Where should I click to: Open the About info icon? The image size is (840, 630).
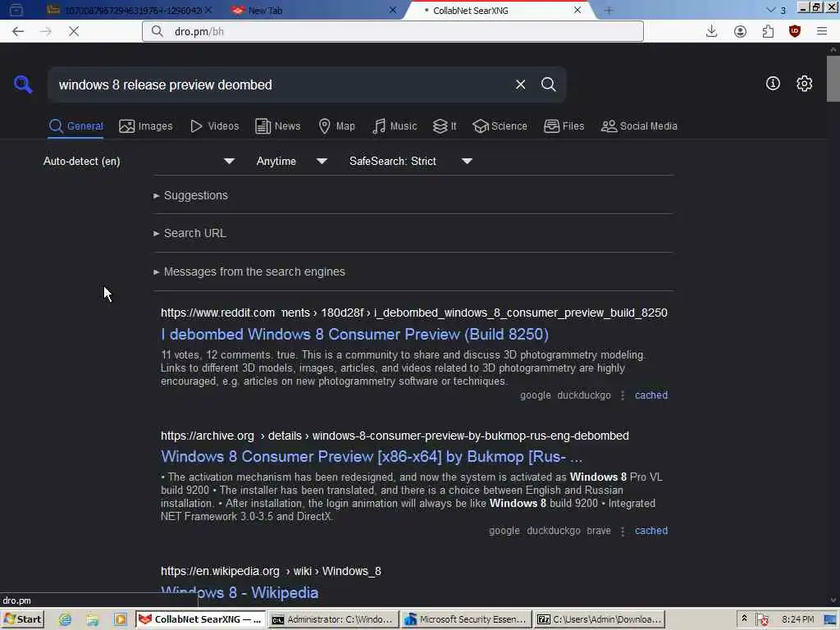[773, 84]
